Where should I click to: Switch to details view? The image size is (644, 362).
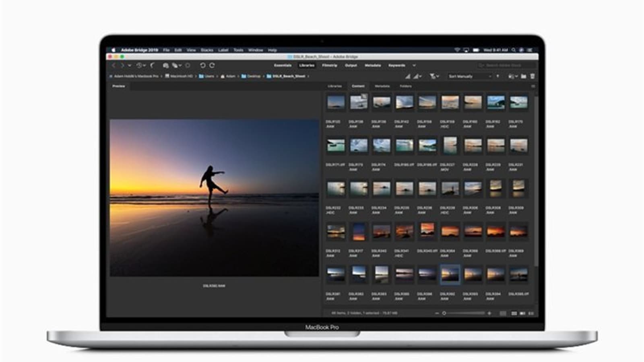[x=522, y=313]
